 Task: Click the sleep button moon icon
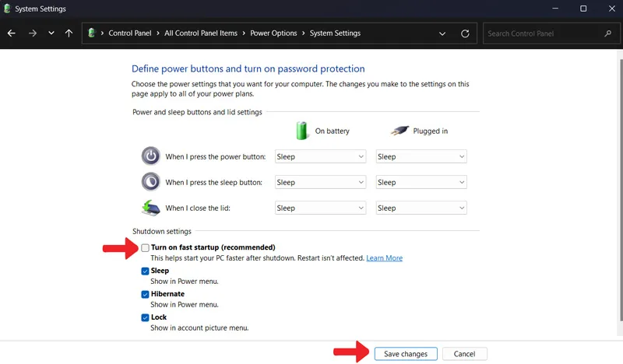[150, 182]
